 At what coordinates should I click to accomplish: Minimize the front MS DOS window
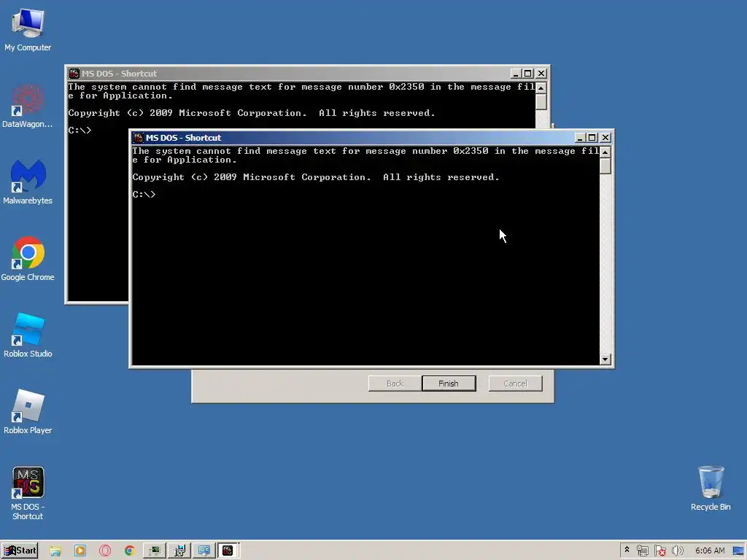pyautogui.click(x=580, y=138)
